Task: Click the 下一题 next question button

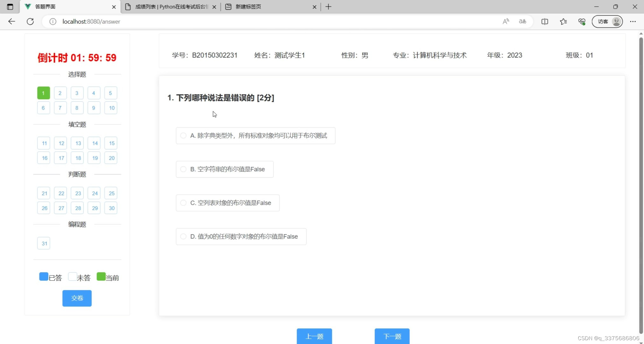Action: click(392, 336)
